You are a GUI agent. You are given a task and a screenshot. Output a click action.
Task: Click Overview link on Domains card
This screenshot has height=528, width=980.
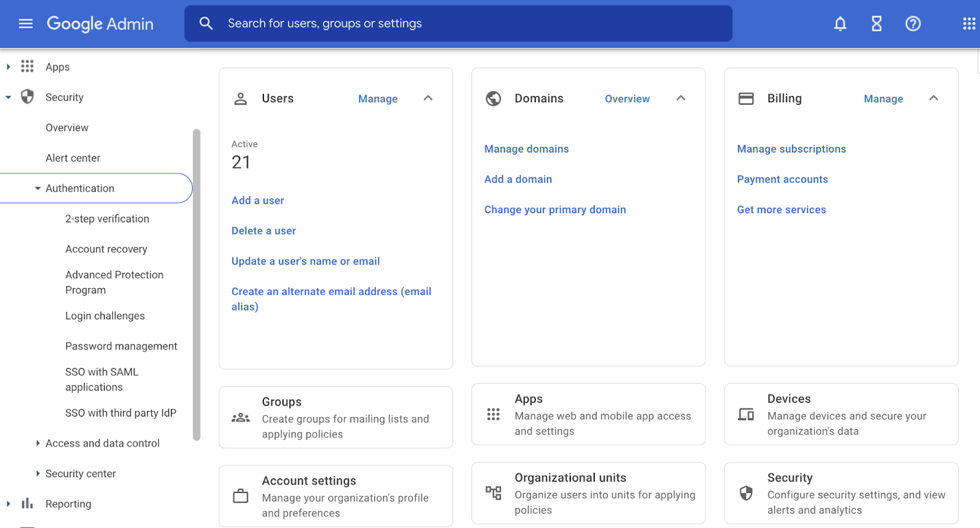click(627, 99)
